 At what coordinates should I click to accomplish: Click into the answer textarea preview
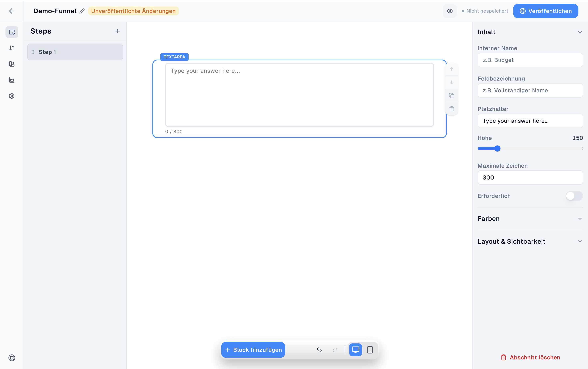(x=299, y=95)
